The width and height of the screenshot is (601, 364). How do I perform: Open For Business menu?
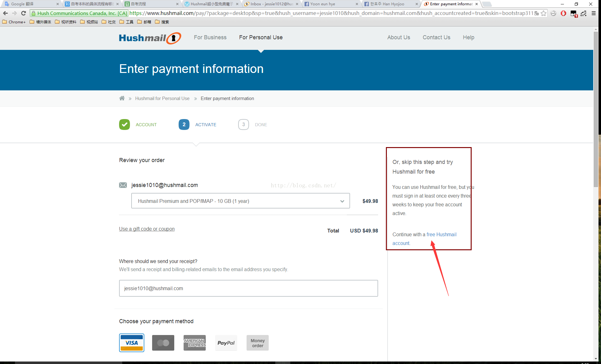click(210, 37)
